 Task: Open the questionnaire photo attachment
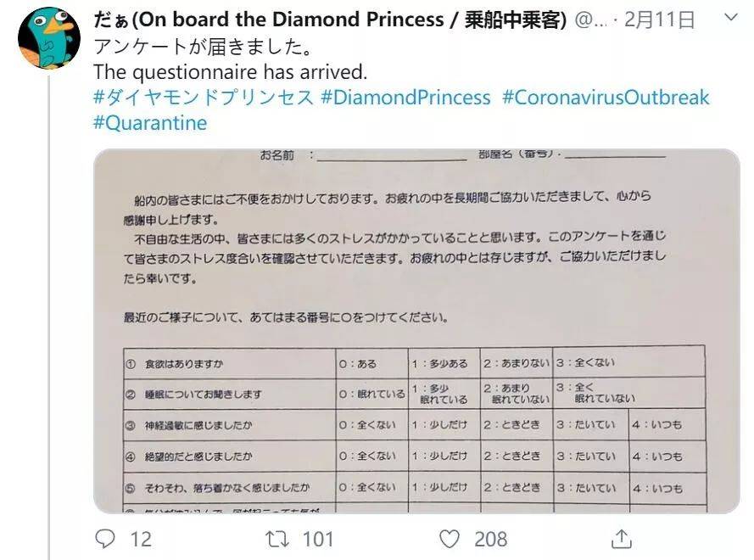(416, 331)
